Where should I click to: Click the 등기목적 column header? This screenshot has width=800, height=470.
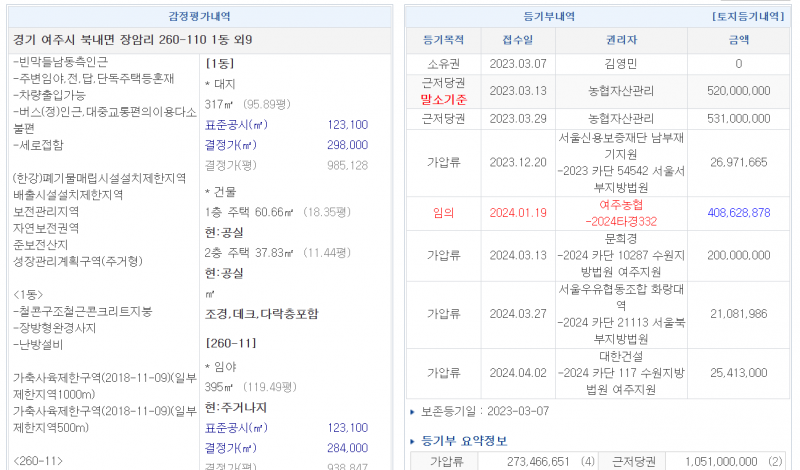pyautogui.click(x=443, y=40)
